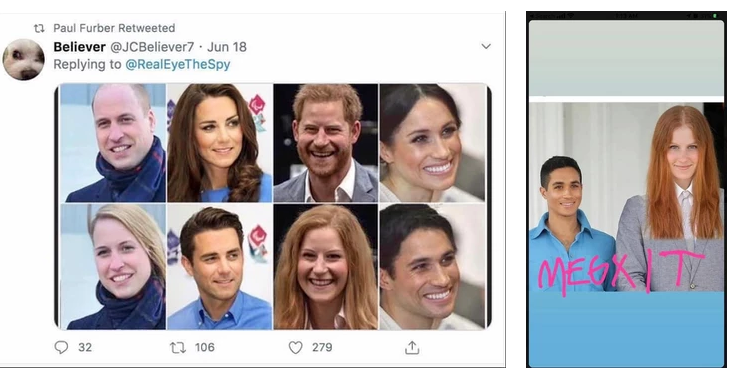Click the 279 likes count
The height and width of the screenshot is (375, 739).
pyautogui.click(x=322, y=348)
